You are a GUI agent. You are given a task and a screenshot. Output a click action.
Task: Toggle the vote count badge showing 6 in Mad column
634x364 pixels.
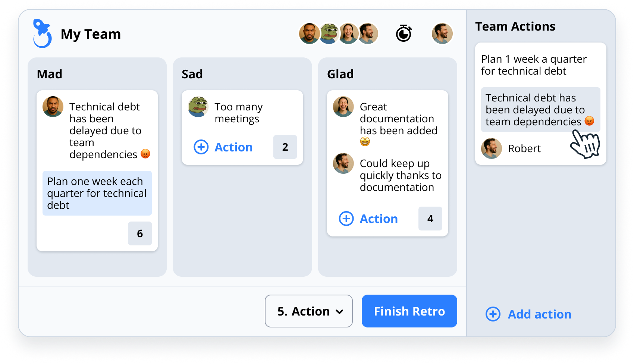(140, 233)
